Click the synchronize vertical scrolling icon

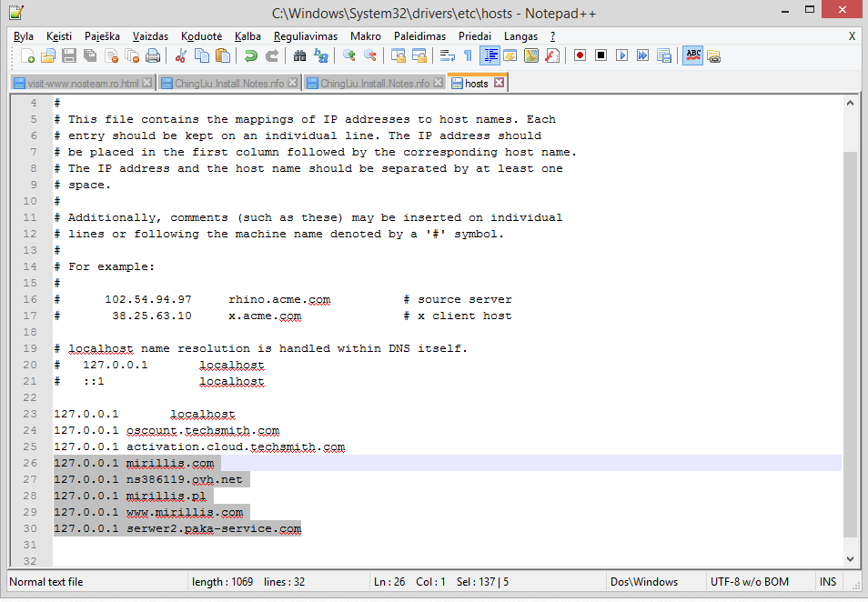pos(398,55)
